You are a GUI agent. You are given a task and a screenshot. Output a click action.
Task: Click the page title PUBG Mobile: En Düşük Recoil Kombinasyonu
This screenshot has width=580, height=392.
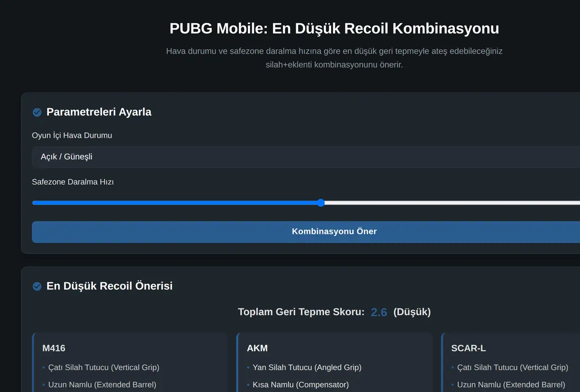click(334, 29)
